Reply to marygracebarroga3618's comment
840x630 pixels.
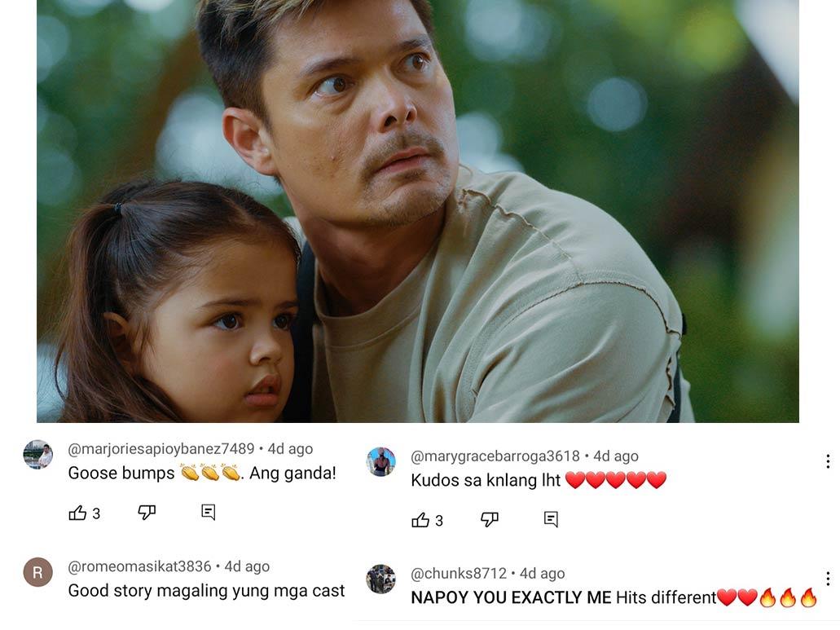(x=552, y=520)
